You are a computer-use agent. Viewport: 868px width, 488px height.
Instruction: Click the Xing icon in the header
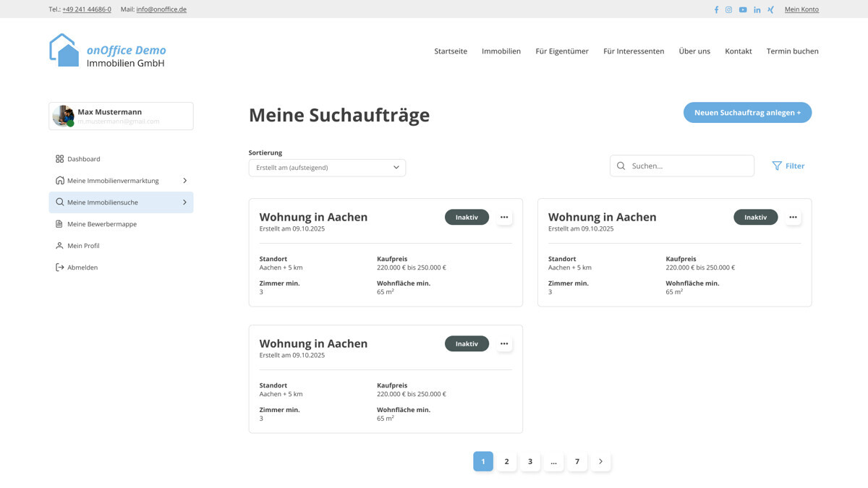click(x=770, y=9)
